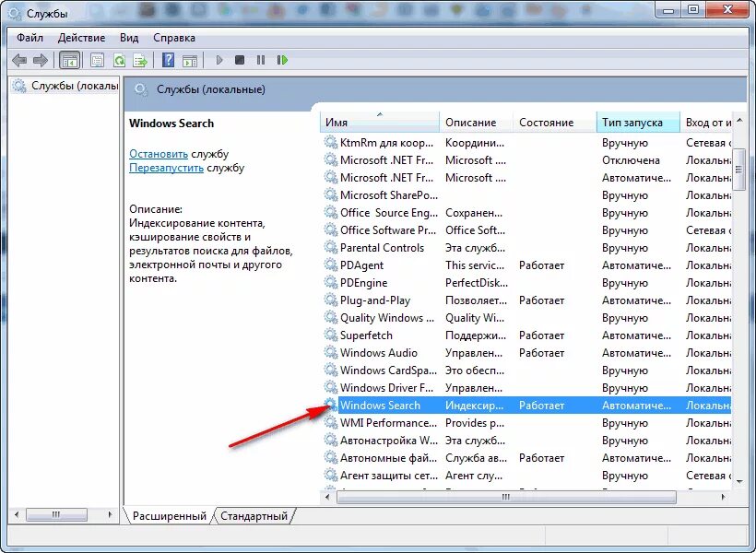The height and width of the screenshot is (553, 756).
Task: Restart the service using the restart icon
Action: pos(282,59)
